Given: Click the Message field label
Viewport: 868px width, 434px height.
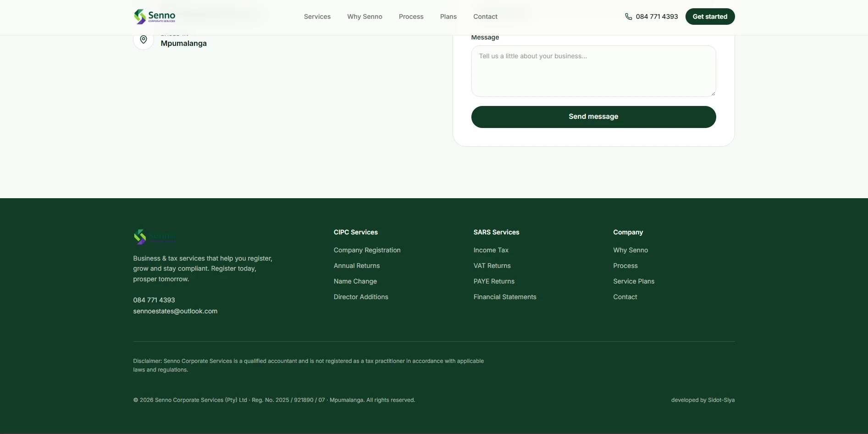Looking at the screenshot, I should coord(485,38).
